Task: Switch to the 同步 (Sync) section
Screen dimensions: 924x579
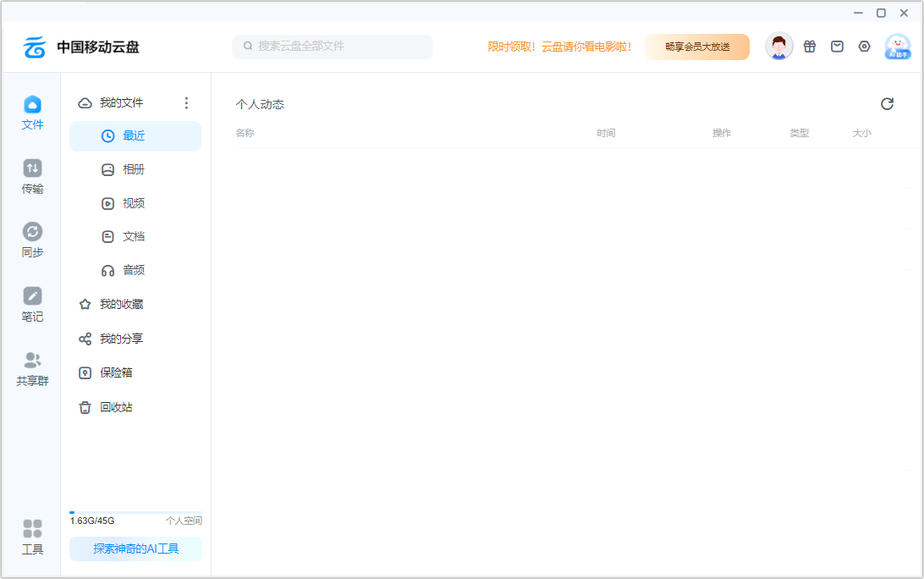Action: [32, 239]
